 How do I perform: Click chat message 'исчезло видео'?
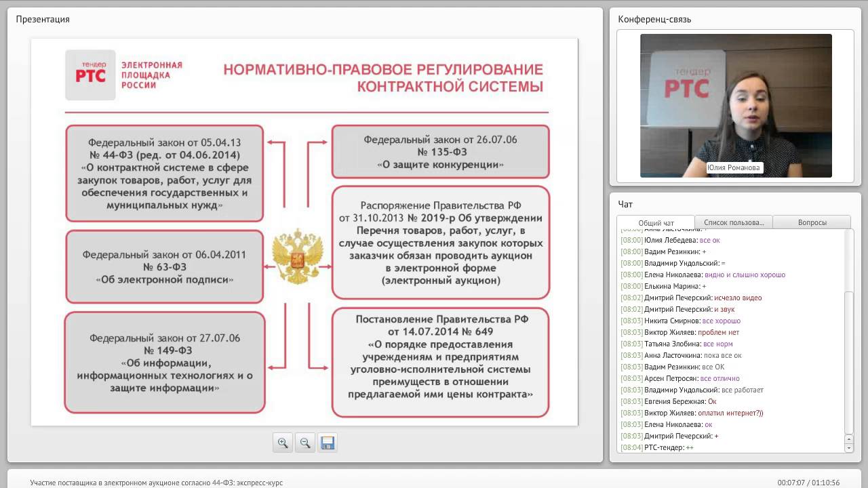(738, 298)
